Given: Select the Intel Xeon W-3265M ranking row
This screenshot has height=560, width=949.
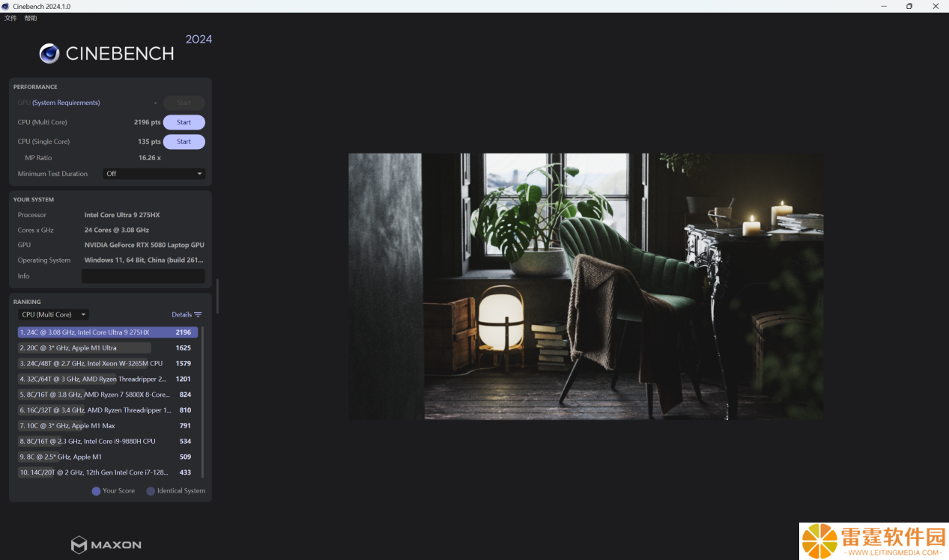Looking at the screenshot, I should (x=108, y=364).
